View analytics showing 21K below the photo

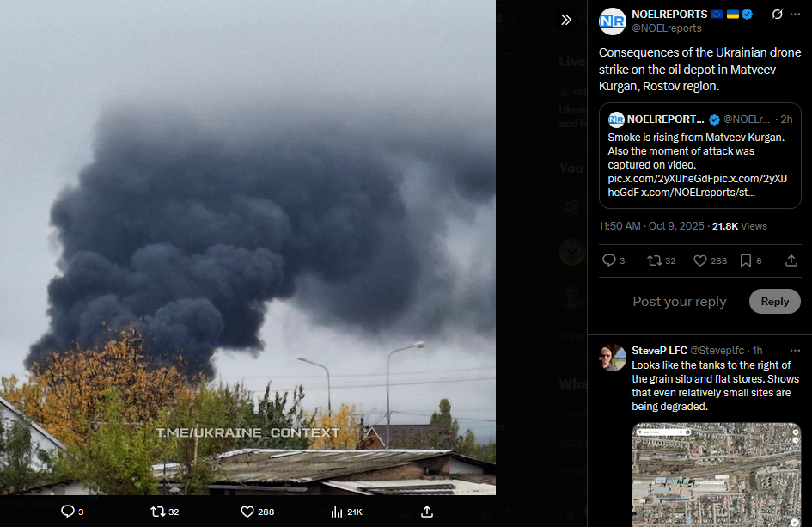click(346, 512)
